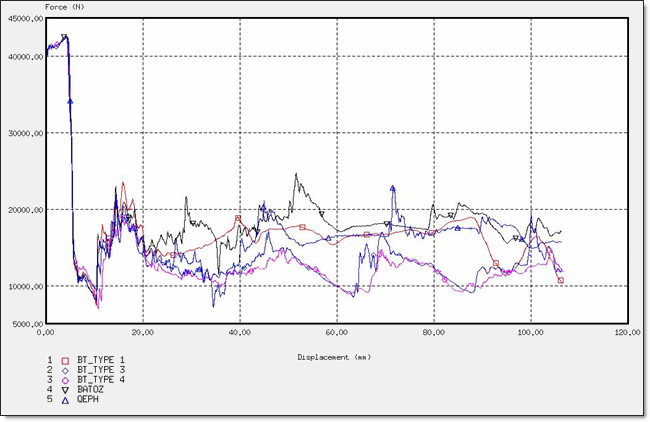Click the blue triangle QEPH legend marker
The width and height of the screenshot is (650, 422).
click(66, 400)
